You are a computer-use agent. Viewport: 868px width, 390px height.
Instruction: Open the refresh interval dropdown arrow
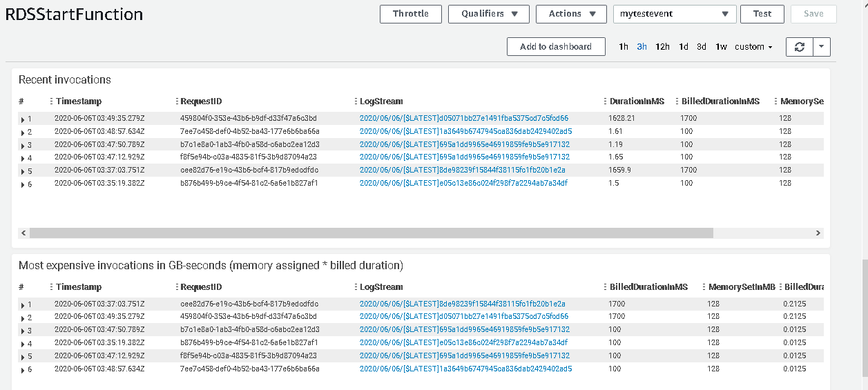821,47
